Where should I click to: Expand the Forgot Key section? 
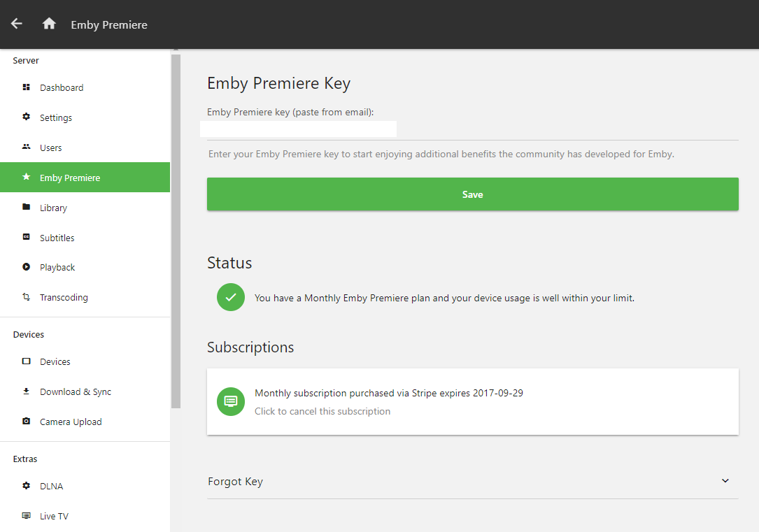[x=472, y=482]
